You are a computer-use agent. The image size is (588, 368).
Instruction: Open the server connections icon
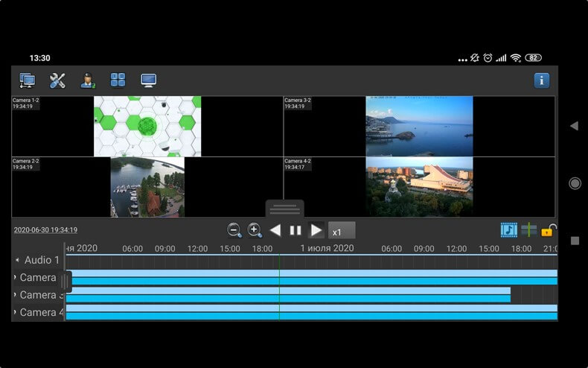click(x=28, y=80)
